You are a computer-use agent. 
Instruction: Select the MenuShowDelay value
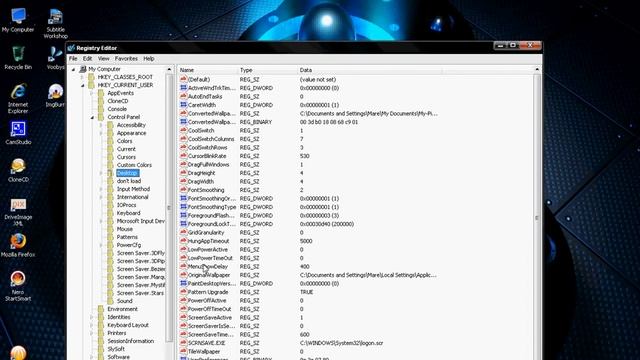click(208, 266)
